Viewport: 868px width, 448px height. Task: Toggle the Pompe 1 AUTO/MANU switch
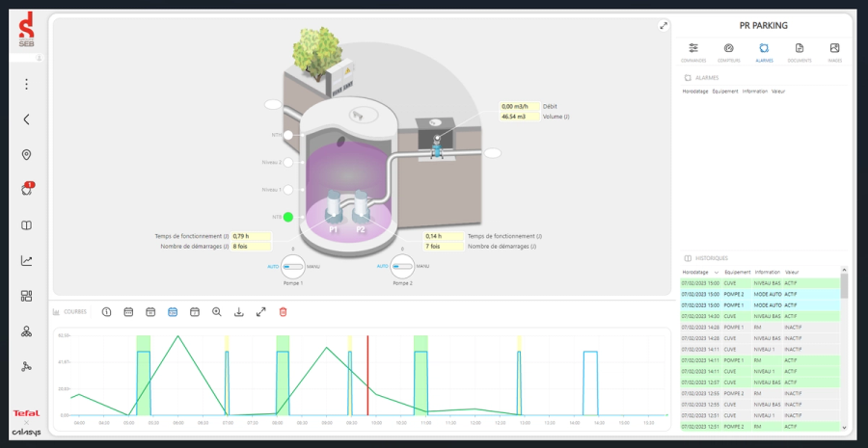point(293,267)
